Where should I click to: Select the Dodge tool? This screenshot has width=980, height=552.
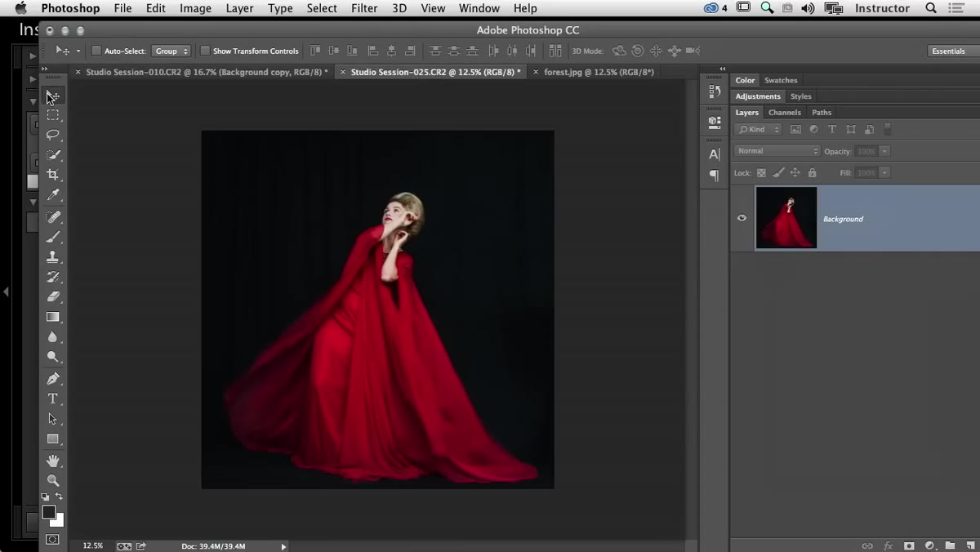pos(53,356)
